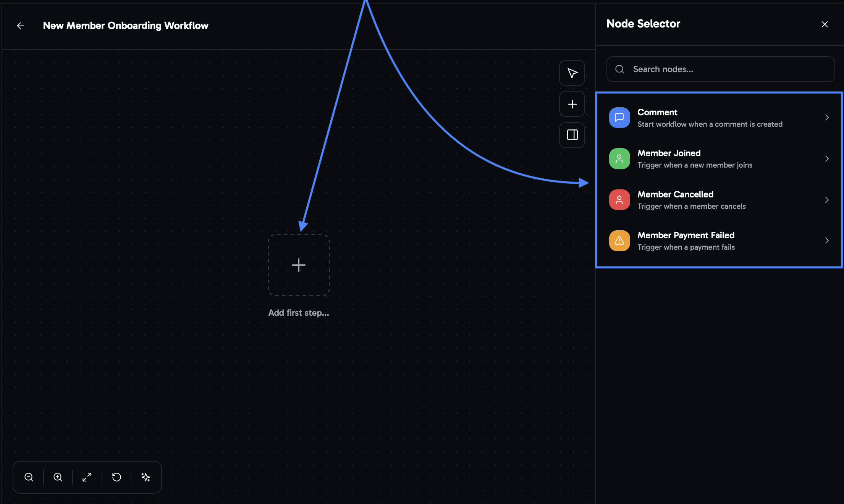
Task: Close the Node Selector panel
Action: 825,24
